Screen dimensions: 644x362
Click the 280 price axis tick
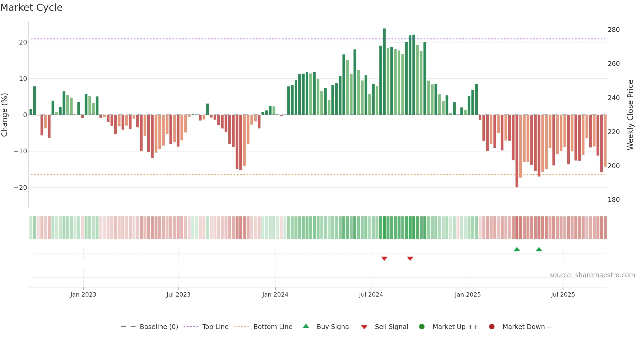tap(614, 30)
